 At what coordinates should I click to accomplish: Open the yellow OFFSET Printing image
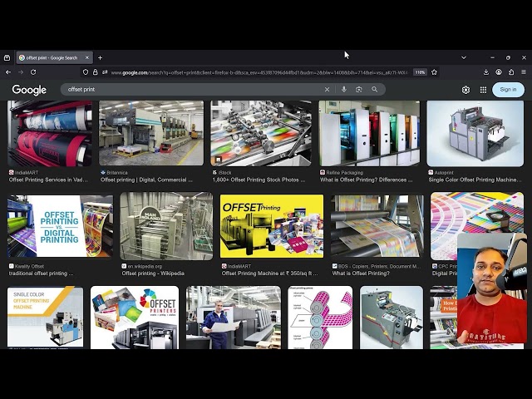click(x=272, y=226)
